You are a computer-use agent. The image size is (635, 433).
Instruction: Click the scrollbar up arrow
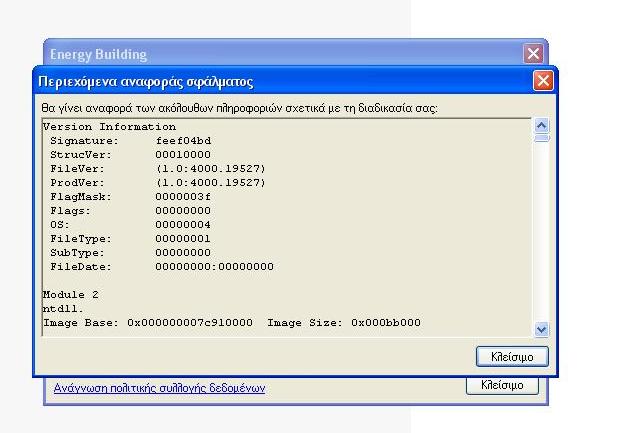(x=541, y=126)
